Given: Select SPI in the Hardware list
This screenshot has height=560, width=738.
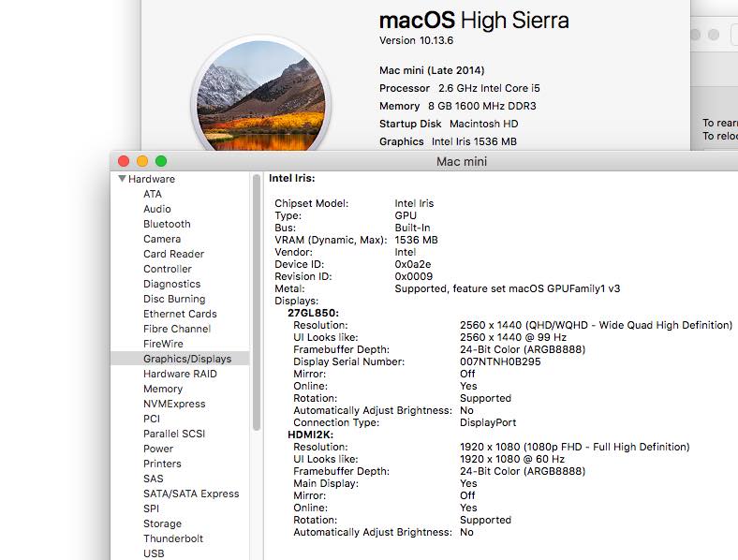Looking at the screenshot, I should click(151, 508).
